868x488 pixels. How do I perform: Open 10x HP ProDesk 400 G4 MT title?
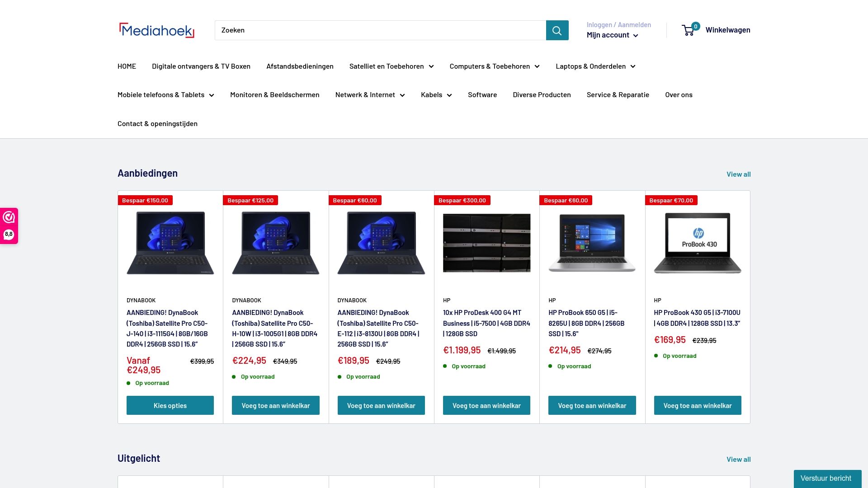(x=486, y=323)
